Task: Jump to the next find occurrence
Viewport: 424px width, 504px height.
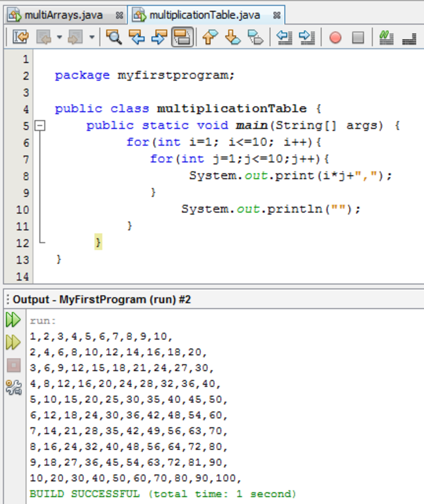Action: tap(159, 37)
